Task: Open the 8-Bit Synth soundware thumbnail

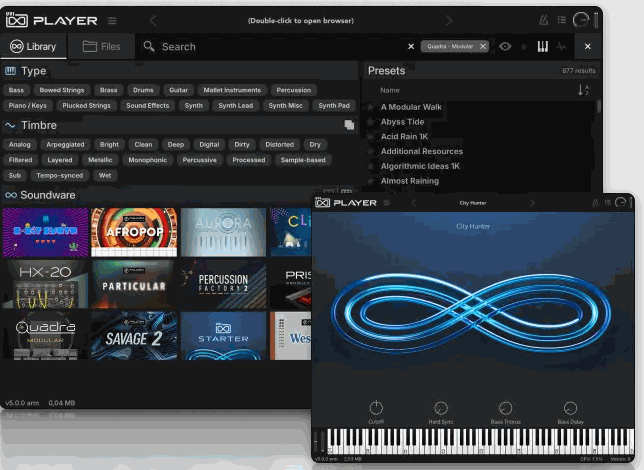Action: [x=46, y=232]
